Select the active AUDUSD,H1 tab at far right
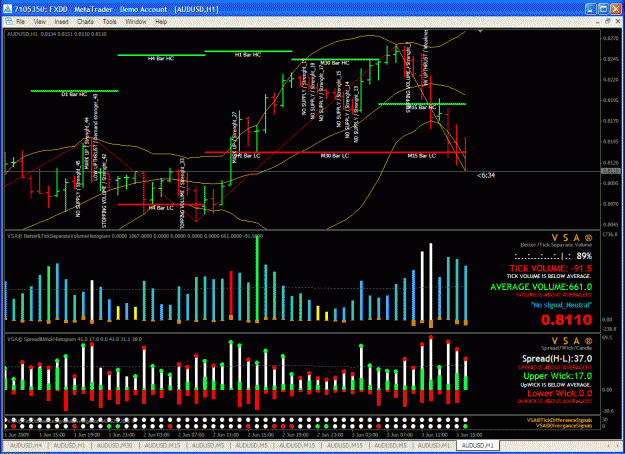 pyautogui.click(x=478, y=445)
